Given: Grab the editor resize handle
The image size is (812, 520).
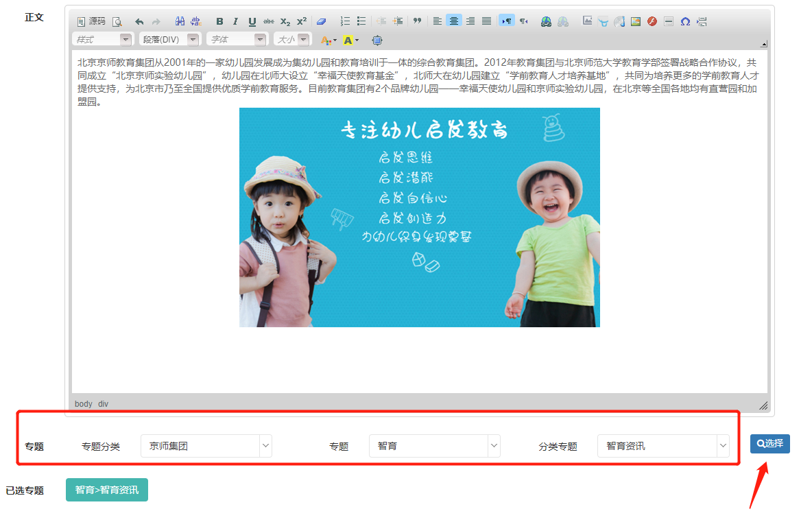Looking at the screenshot, I should [763, 405].
